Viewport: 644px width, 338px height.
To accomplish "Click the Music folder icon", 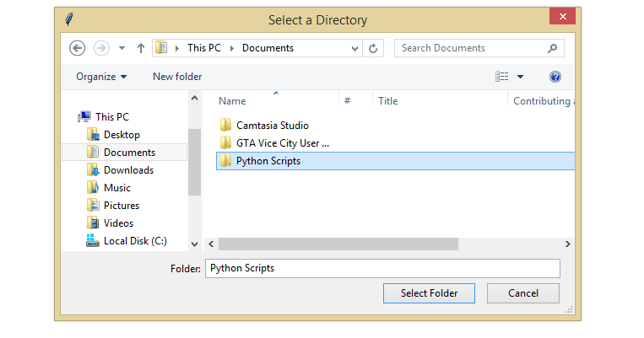I will coord(93,187).
